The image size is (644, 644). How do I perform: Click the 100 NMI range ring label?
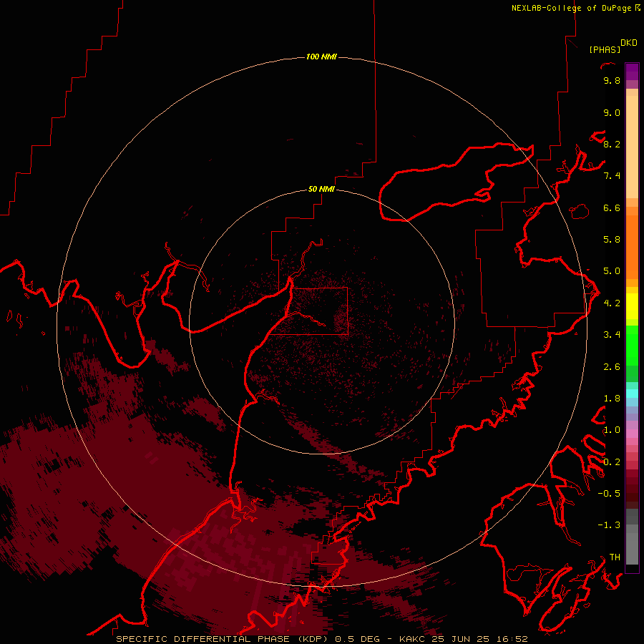(321, 57)
